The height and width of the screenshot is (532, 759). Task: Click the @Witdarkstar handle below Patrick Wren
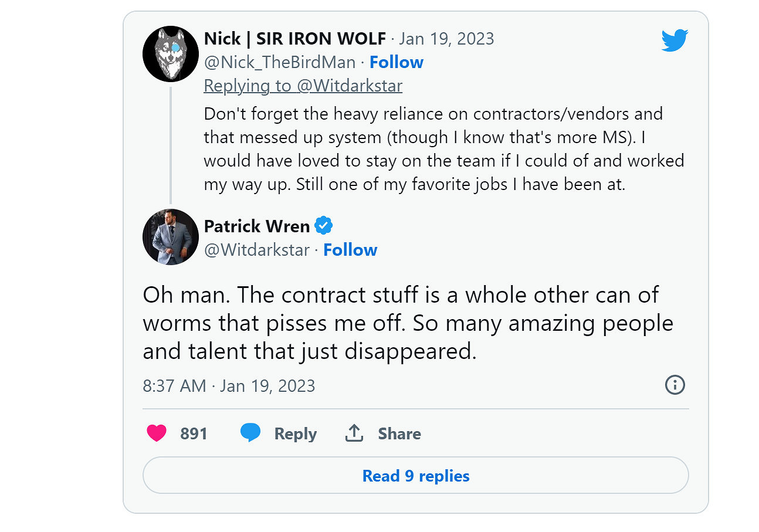click(256, 250)
